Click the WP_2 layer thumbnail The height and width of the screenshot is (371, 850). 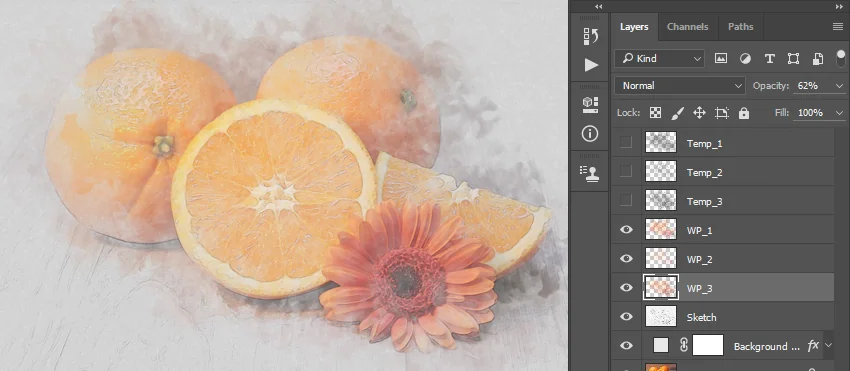(661, 258)
